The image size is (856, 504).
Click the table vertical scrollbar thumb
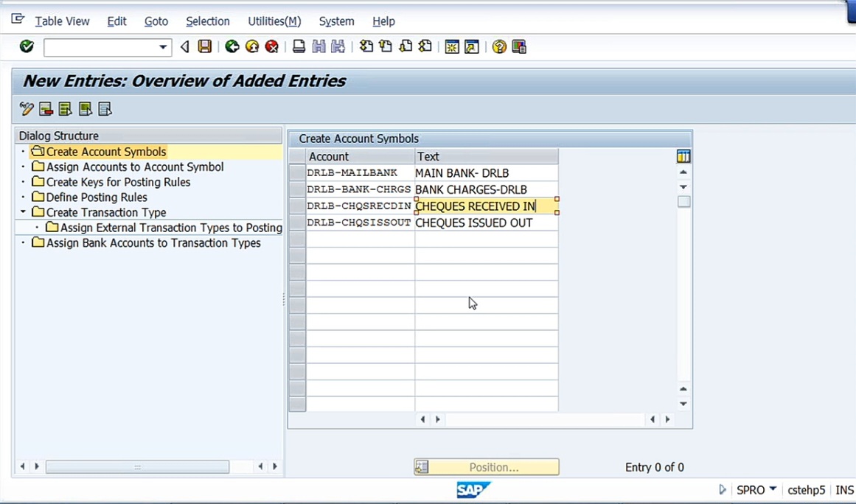(x=683, y=202)
